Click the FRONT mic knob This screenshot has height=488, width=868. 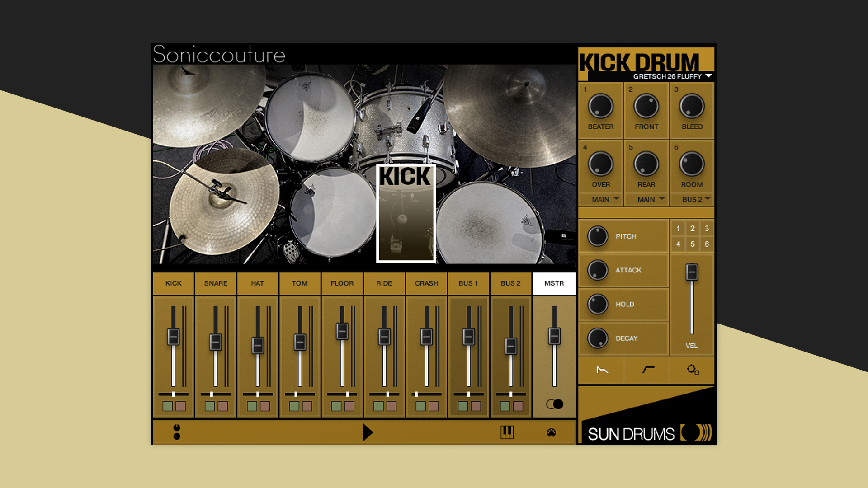646,106
